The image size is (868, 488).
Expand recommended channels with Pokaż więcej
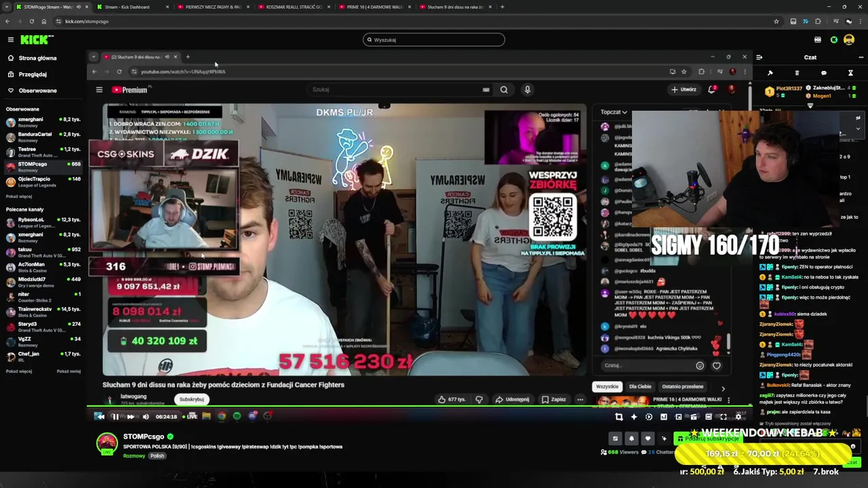19,371
